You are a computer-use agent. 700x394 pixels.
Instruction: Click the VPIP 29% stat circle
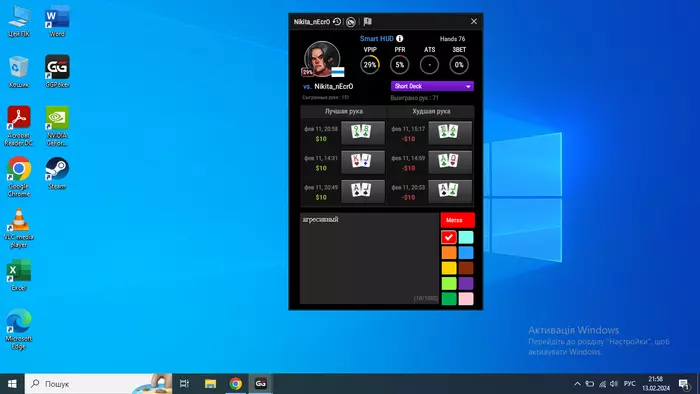(370, 65)
